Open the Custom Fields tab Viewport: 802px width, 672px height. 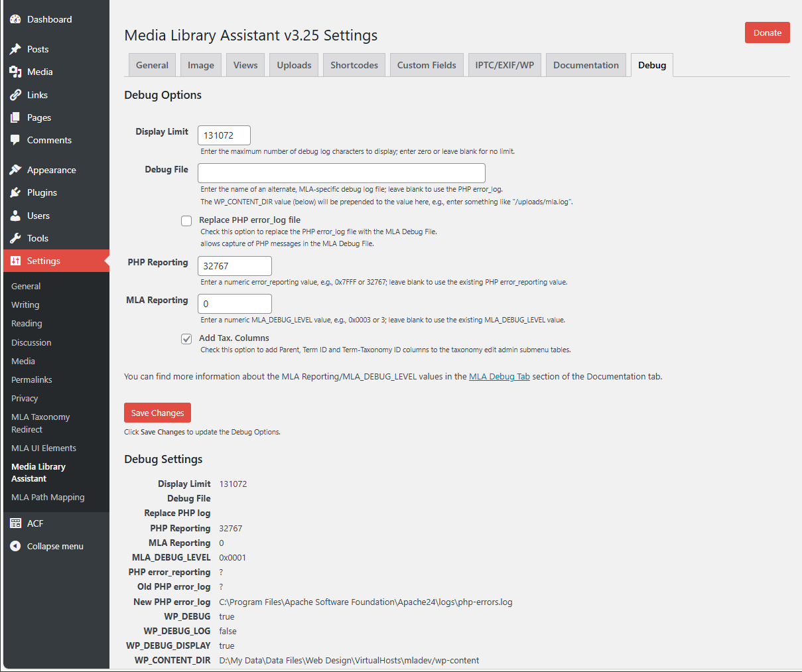[x=427, y=64]
